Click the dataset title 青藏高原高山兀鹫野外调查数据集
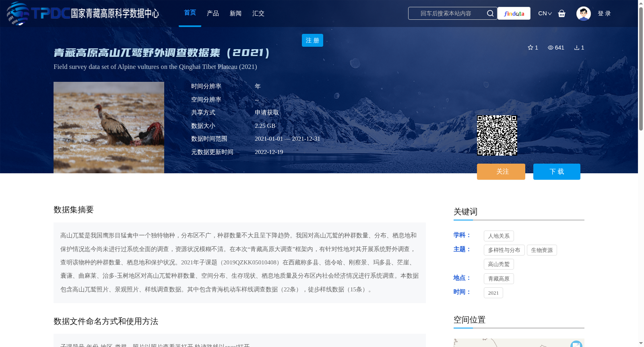Viewport: 644px width, 347px height. (x=162, y=53)
